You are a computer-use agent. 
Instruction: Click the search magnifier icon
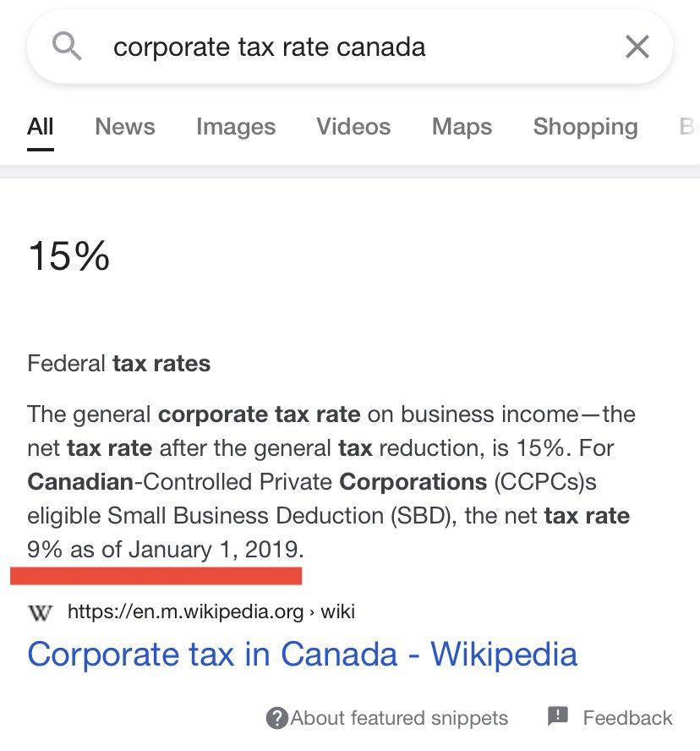(x=66, y=46)
